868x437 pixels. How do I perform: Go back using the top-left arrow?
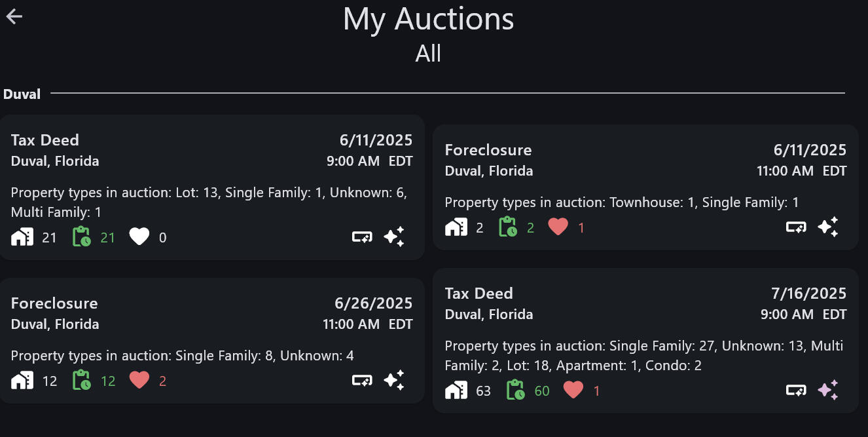click(14, 17)
